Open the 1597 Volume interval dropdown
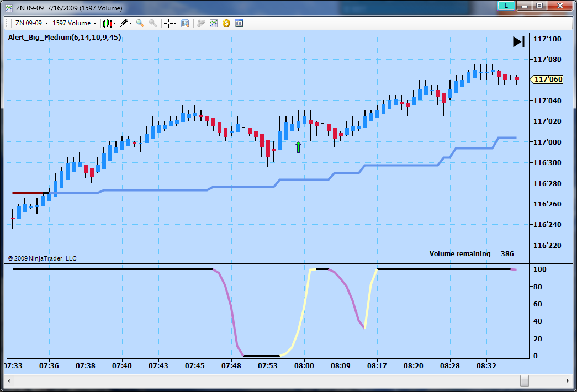The height and width of the screenshot is (392, 577). click(75, 23)
